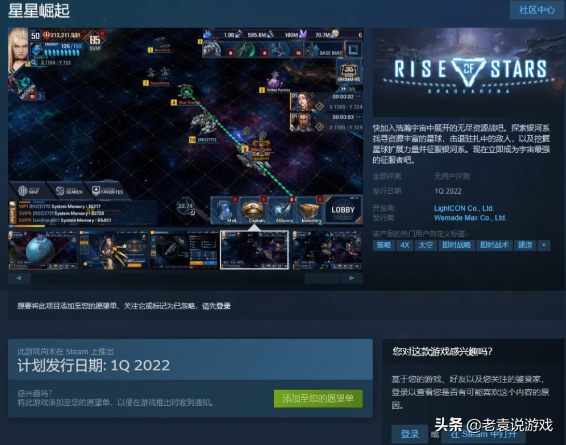Click the LOBBY button in the game screenshot

click(343, 210)
